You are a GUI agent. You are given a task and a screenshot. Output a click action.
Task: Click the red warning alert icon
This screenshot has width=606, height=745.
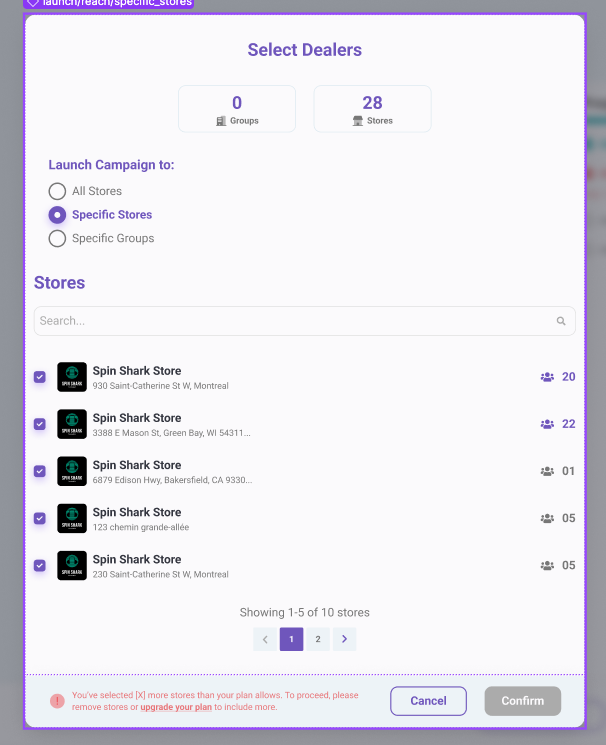tap(57, 701)
